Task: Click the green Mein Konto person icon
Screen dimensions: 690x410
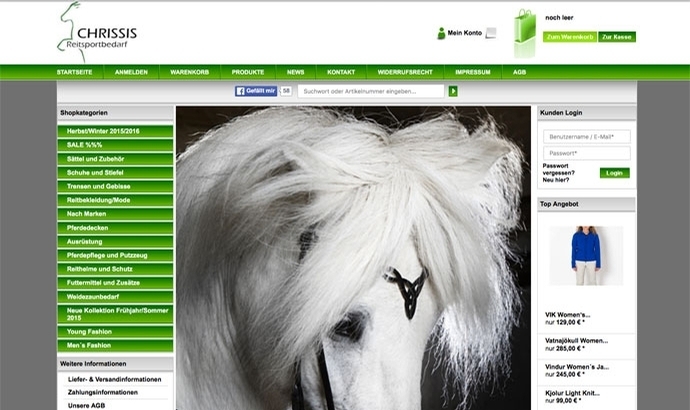Action: [x=441, y=33]
